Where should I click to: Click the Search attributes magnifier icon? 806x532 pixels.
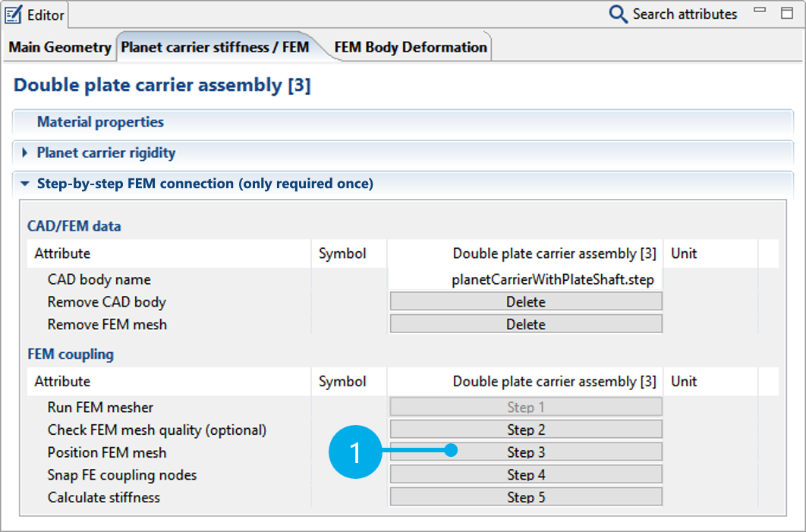coord(619,14)
